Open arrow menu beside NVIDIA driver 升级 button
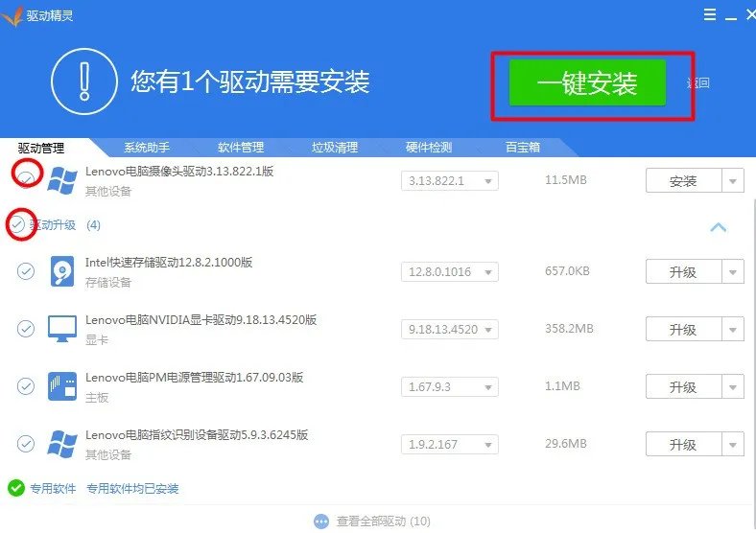 point(733,329)
